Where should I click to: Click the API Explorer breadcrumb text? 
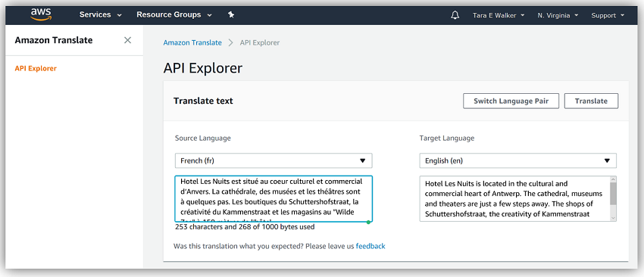point(260,42)
